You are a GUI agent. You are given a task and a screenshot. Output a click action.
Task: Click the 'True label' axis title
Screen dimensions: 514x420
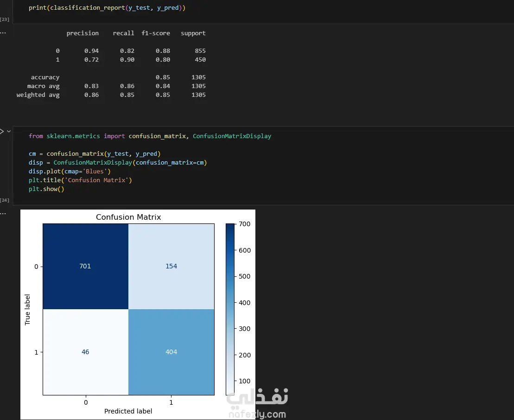27,310
